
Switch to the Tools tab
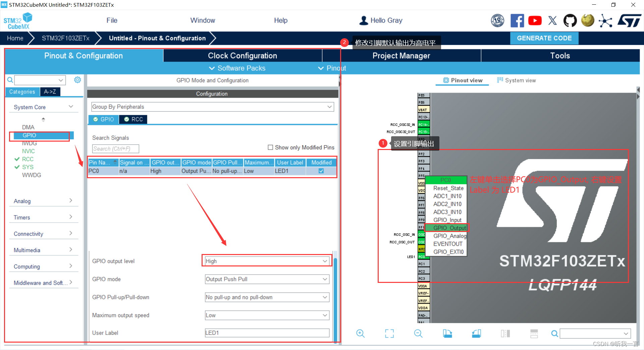(560, 56)
